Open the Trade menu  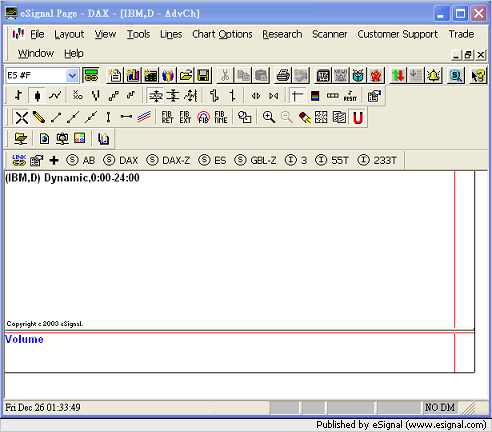click(461, 34)
